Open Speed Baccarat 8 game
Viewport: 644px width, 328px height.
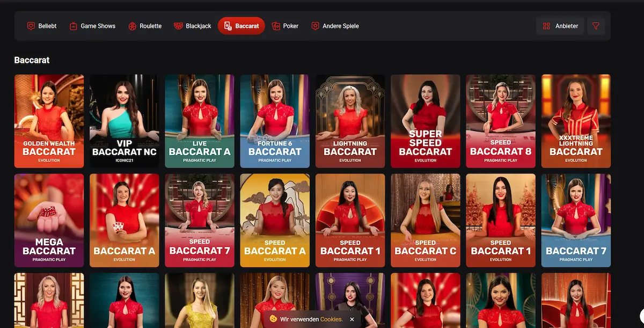pos(501,121)
